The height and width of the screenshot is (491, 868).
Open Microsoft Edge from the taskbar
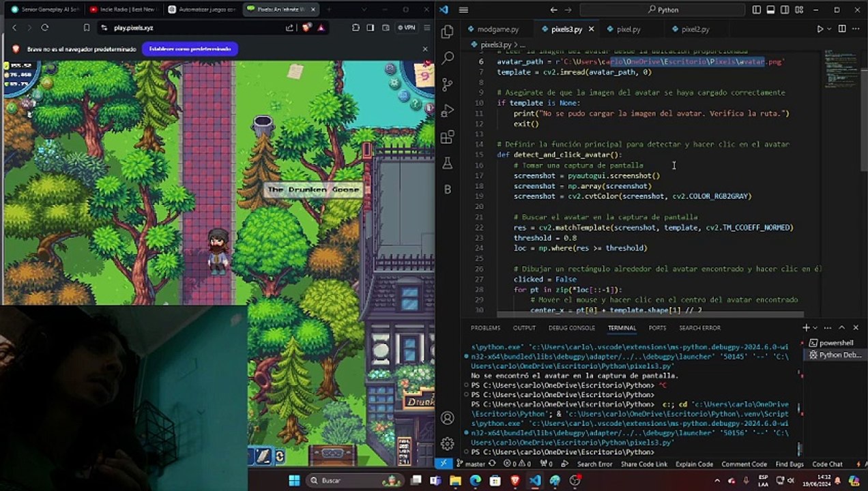point(476,481)
